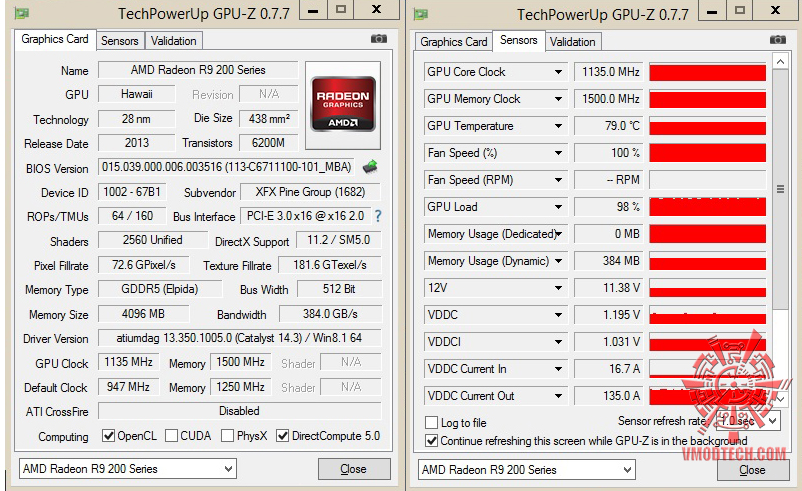This screenshot has width=802, height=491.
Task: Open the Fan Speed (%) sensor dropdown
Action: coord(559,153)
